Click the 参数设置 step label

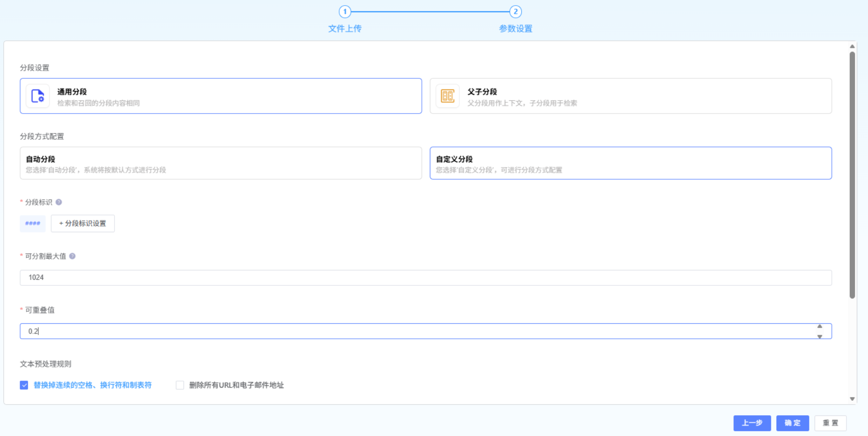pos(516,29)
